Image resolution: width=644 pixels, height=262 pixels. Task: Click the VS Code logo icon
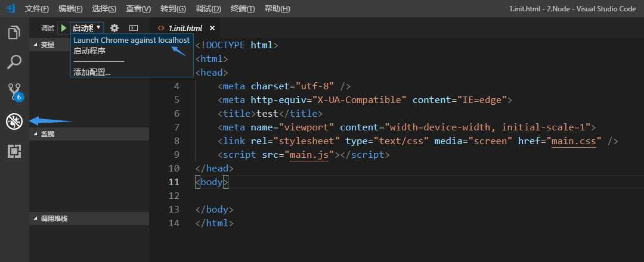point(11,8)
